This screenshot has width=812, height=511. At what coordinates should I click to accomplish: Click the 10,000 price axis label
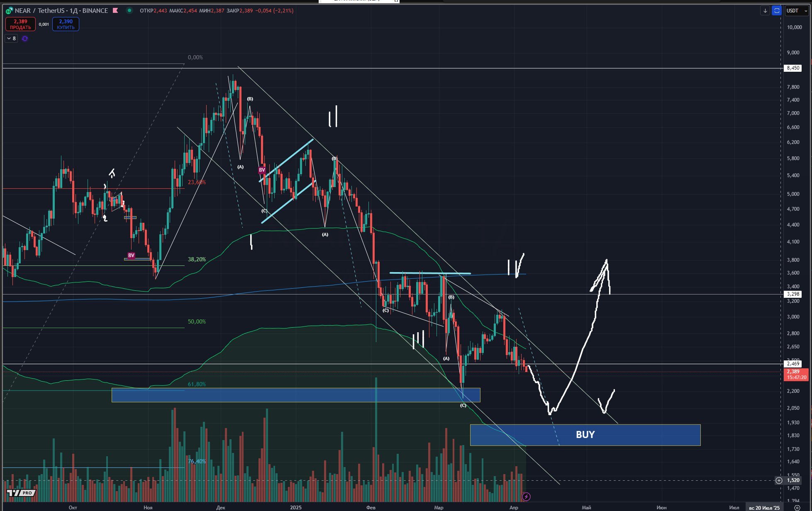point(794,27)
